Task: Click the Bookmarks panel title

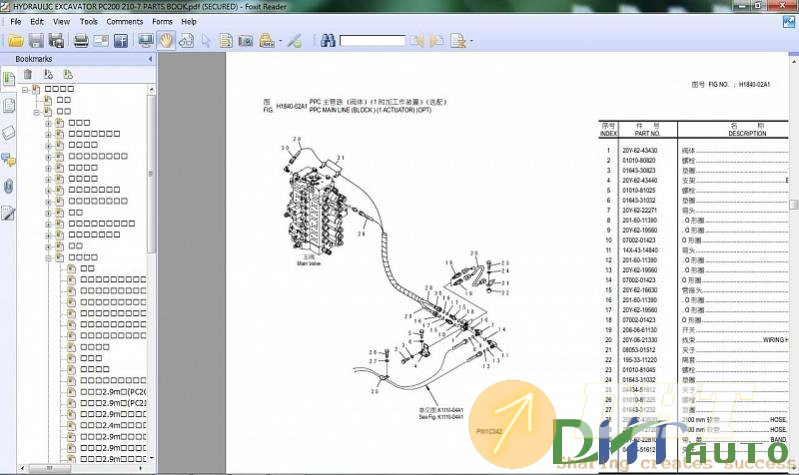Action: [x=34, y=59]
